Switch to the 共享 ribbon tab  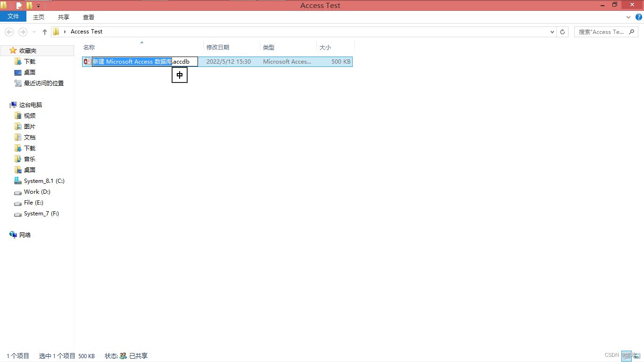tap(64, 17)
